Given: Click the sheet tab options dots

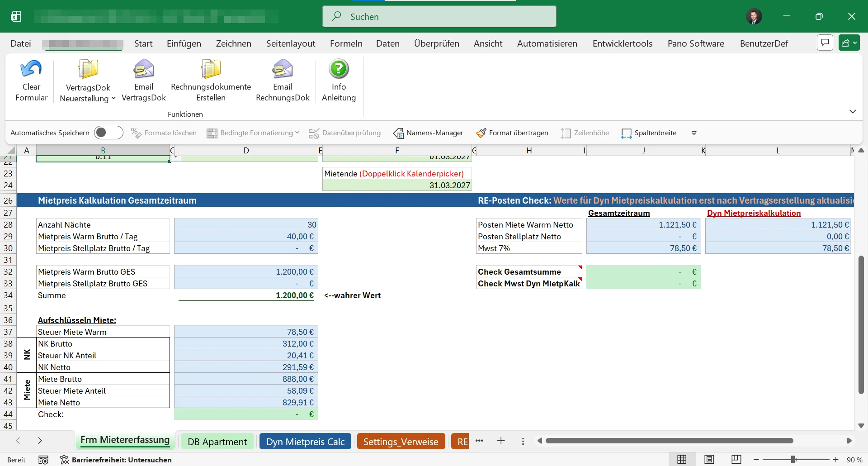Looking at the screenshot, I should (523, 441).
